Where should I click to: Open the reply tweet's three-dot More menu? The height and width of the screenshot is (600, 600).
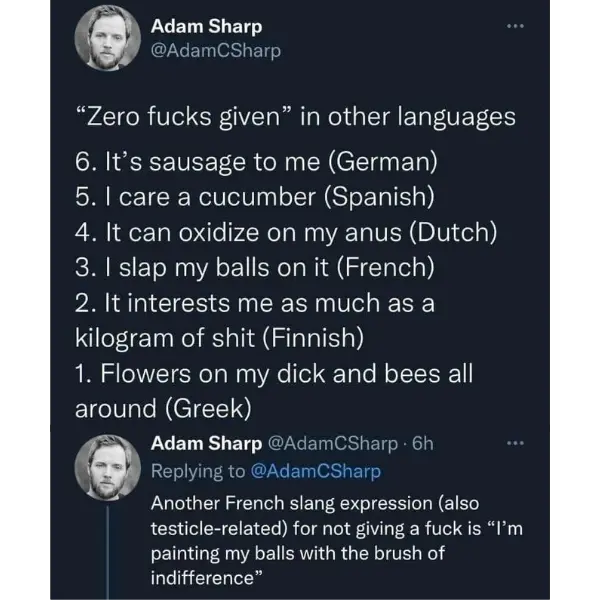point(516,443)
